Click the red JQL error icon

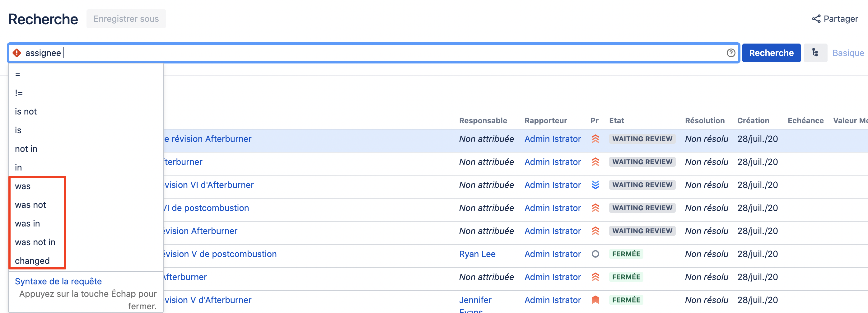tap(16, 53)
